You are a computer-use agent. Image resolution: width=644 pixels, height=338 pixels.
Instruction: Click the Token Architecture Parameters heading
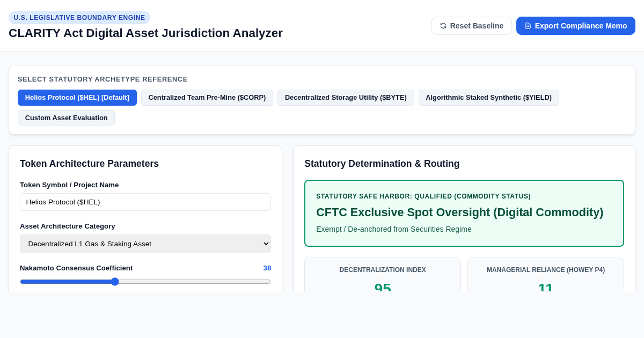[x=89, y=164]
